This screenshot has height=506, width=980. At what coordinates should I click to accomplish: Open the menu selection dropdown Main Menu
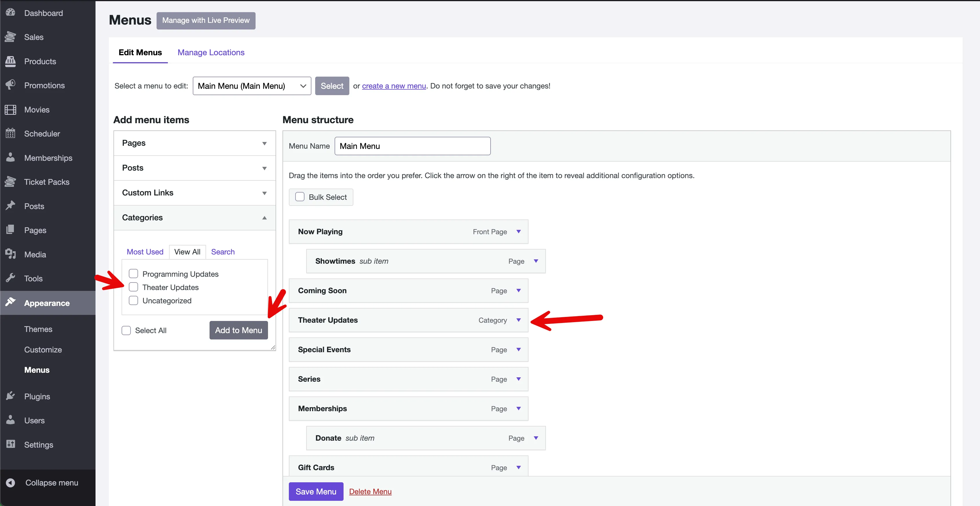tap(252, 86)
